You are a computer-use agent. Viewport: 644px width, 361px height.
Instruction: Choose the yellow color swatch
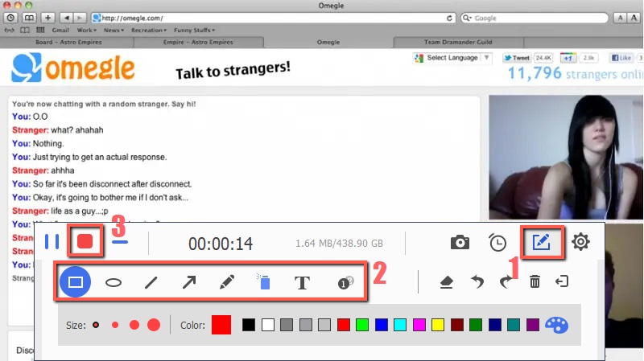[x=438, y=325]
